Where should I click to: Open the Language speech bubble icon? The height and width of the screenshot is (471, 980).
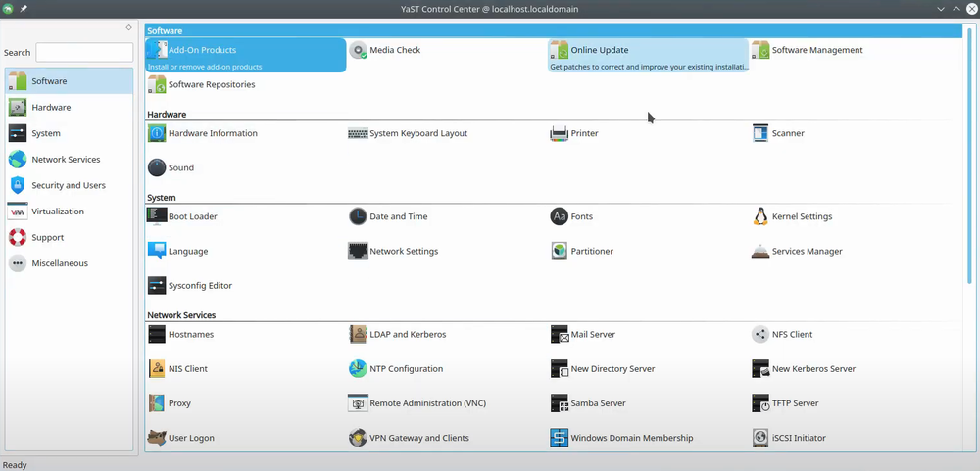click(x=157, y=251)
